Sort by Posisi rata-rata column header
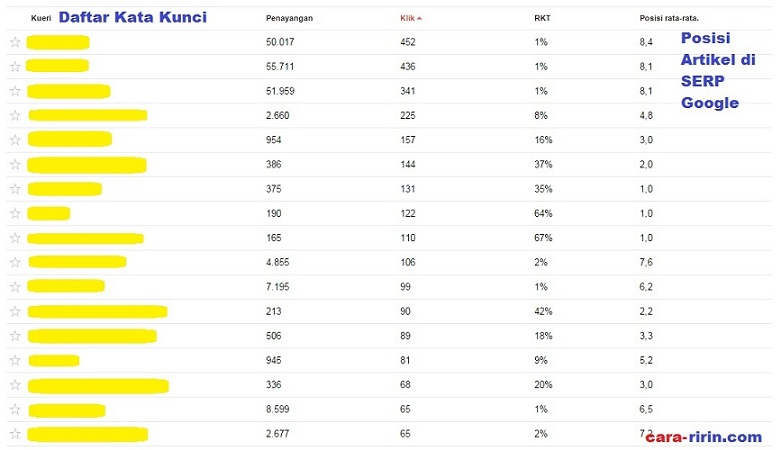781x450 pixels. [x=669, y=18]
